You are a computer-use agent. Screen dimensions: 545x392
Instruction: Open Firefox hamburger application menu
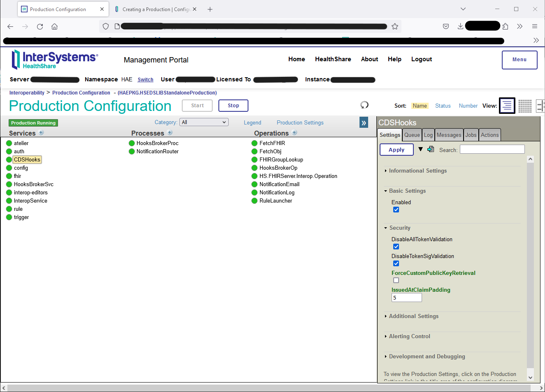pyautogui.click(x=535, y=26)
